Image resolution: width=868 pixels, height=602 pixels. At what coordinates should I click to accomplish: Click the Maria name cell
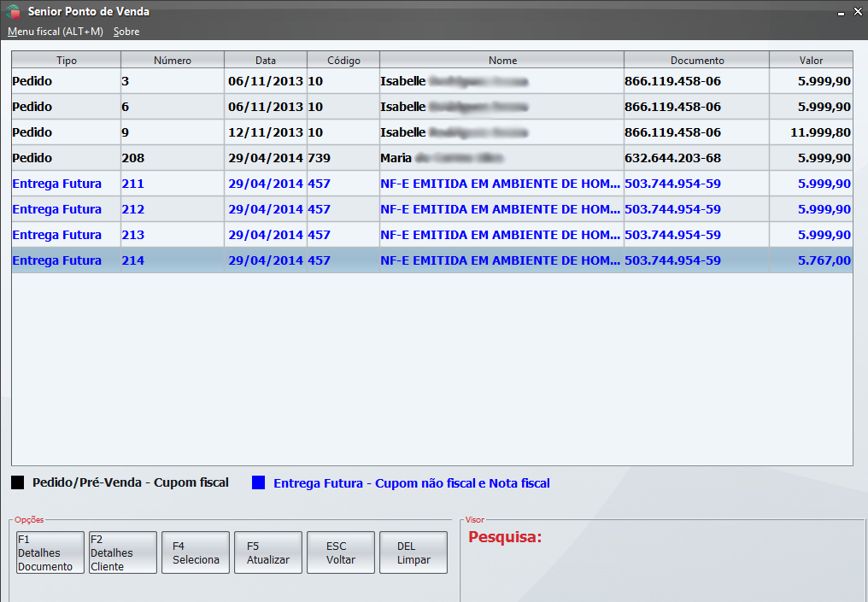click(502, 158)
